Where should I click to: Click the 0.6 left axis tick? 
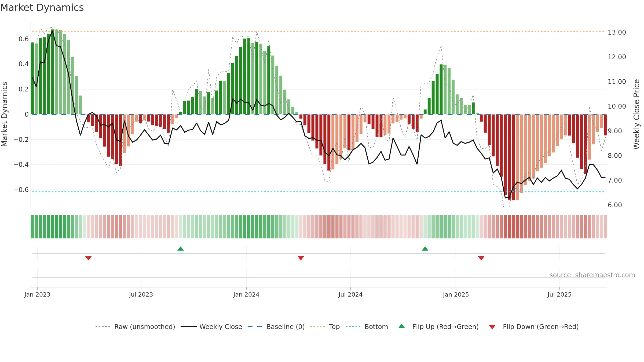[24, 39]
